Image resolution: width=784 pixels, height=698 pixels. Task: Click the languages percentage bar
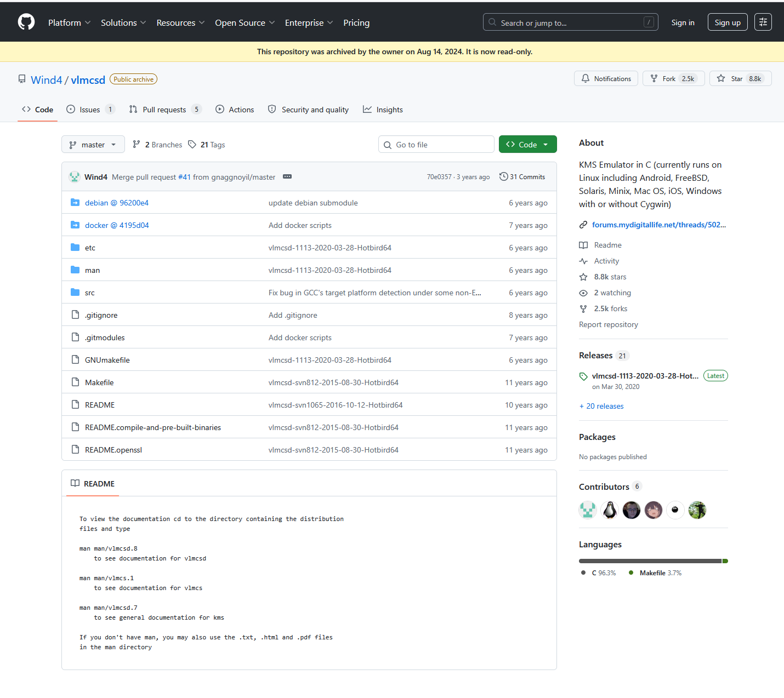pyautogui.click(x=654, y=561)
